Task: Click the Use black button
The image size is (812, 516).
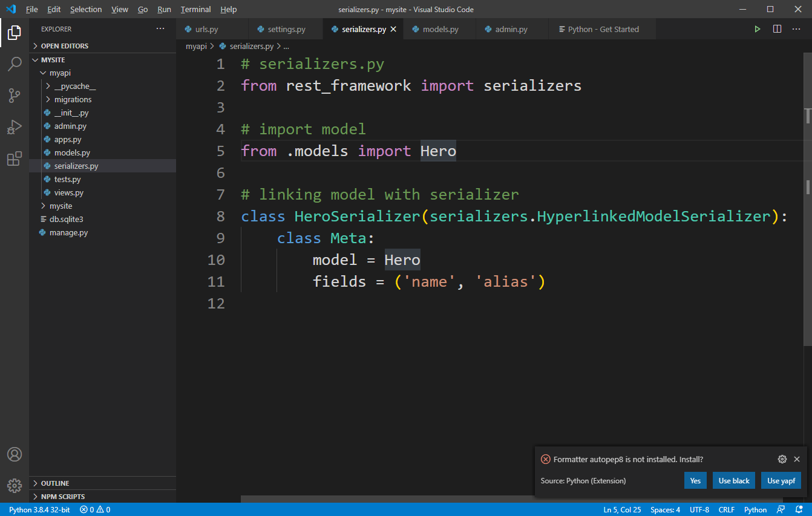Action: (x=734, y=481)
